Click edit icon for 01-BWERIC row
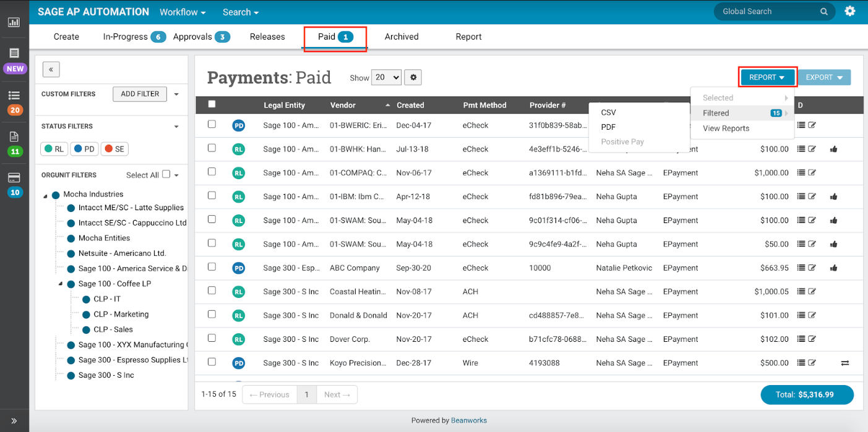The width and height of the screenshot is (868, 432). point(812,125)
